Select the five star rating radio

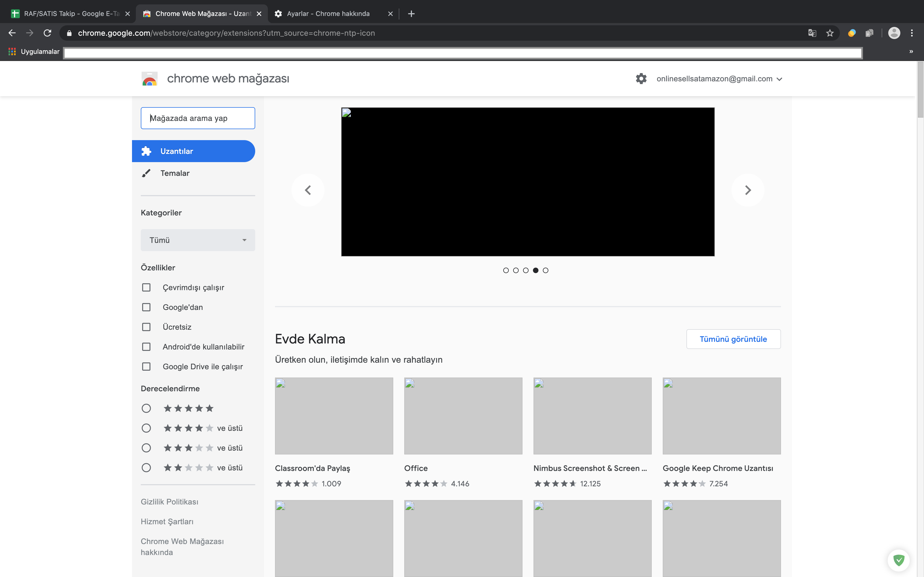click(146, 408)
